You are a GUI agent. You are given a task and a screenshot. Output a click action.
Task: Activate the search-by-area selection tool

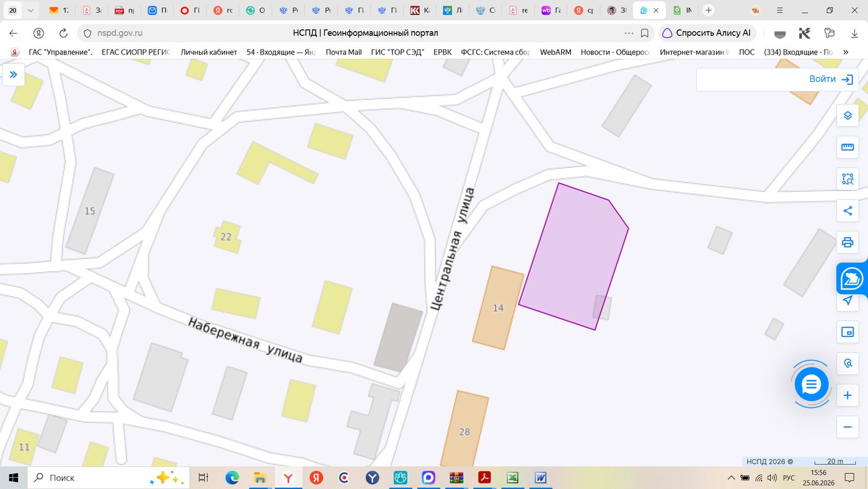click(848, 179)
